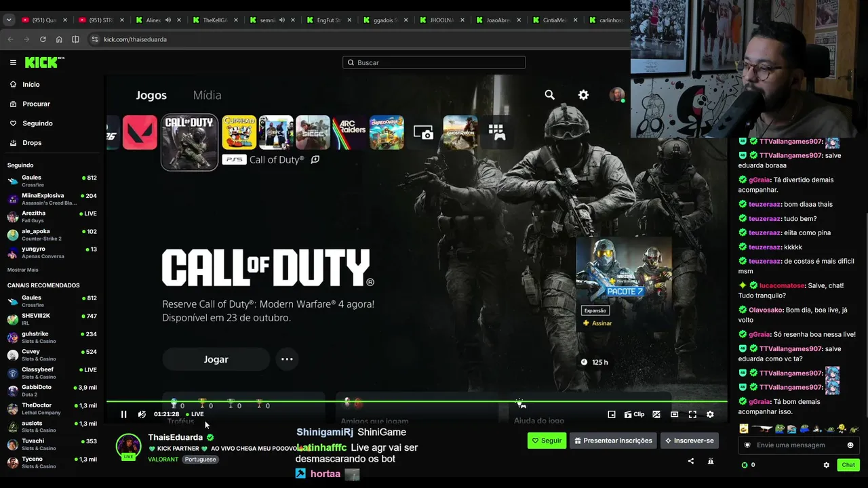This screenshot has height=488, width=868.
Task: Click the ThaisEduarda streamer avatar
Action: click(x=128, y=445)
